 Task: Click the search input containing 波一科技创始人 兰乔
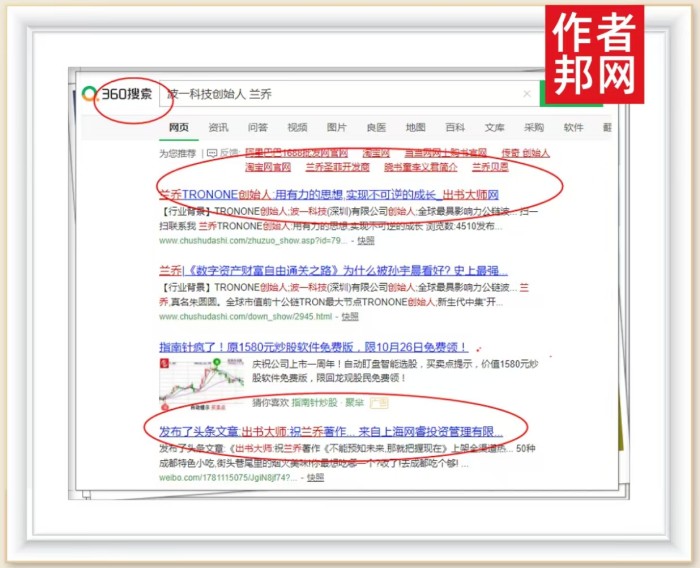click(x=340, y=94)
